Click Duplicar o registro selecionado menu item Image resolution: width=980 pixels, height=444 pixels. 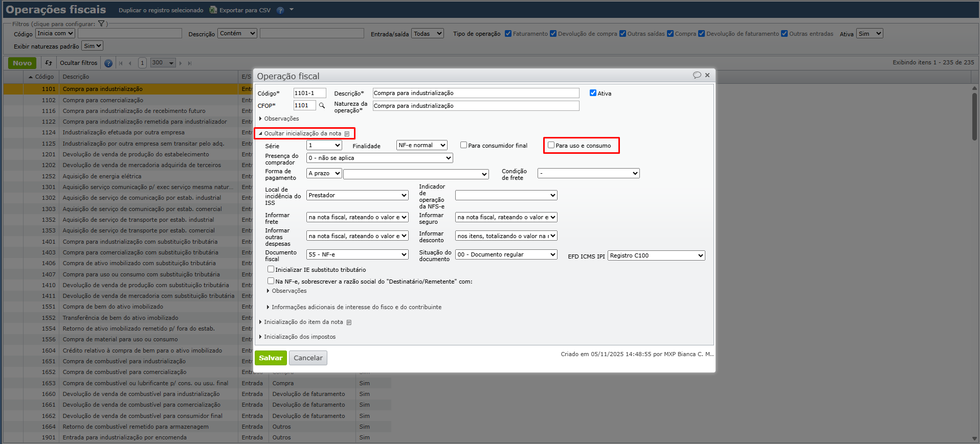click(x=161, y=10)
